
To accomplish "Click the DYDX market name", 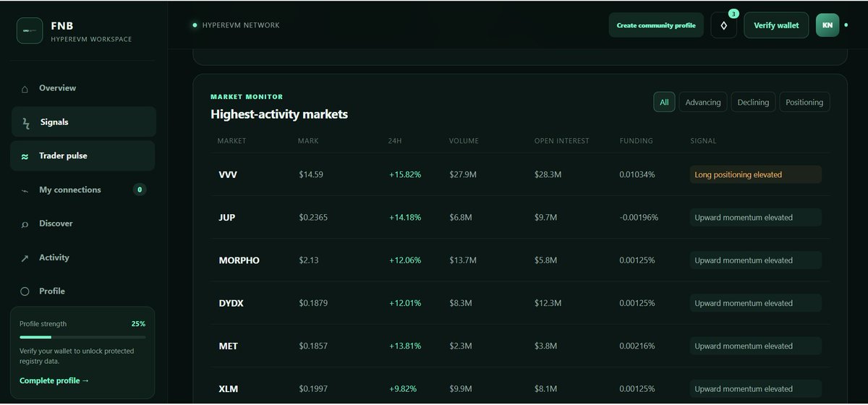I will point(231,304).
